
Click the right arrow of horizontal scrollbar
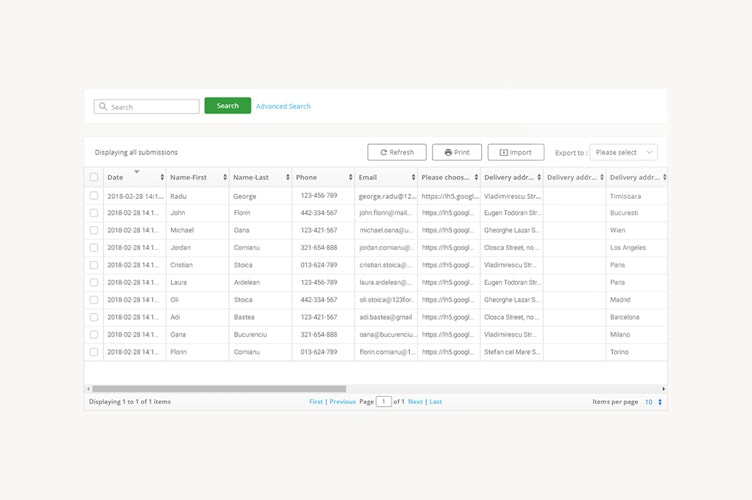(664, 389)
